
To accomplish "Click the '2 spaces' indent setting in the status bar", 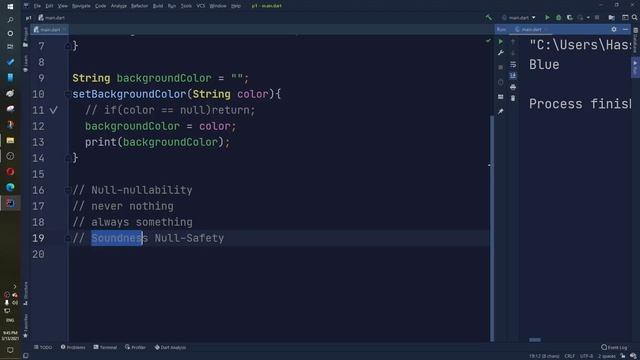I will point(606,356).
